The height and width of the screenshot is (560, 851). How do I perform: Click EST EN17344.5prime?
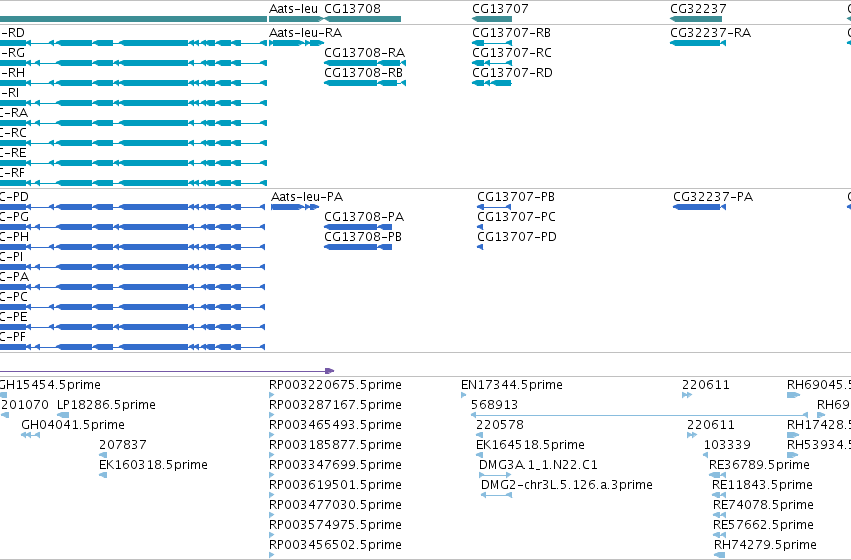point(463,395)
